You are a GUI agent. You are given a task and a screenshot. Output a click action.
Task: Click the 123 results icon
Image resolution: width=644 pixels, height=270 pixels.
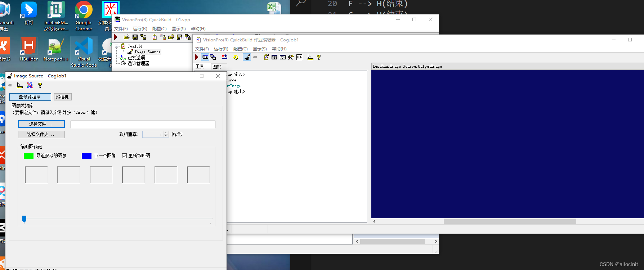pos(274,57)
